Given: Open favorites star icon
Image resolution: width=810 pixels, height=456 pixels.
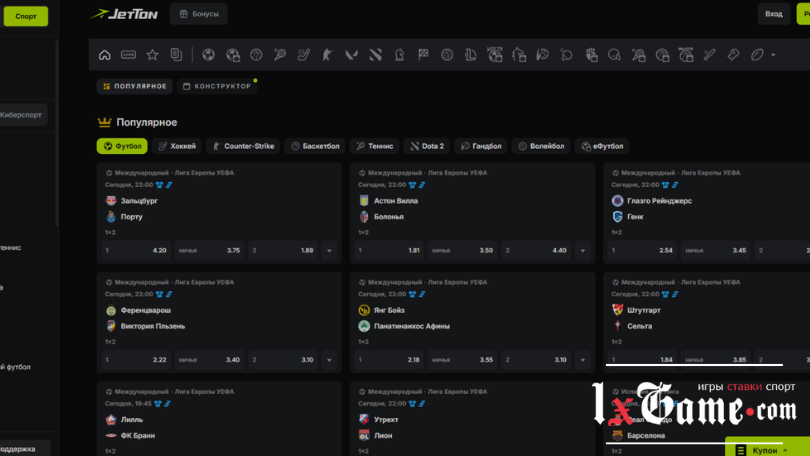Looking at the screenshot, I should (x=152, y=55).
